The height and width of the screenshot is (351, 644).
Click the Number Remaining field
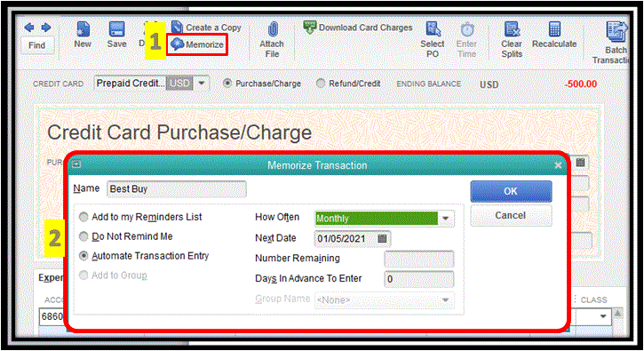coord(419,259)
